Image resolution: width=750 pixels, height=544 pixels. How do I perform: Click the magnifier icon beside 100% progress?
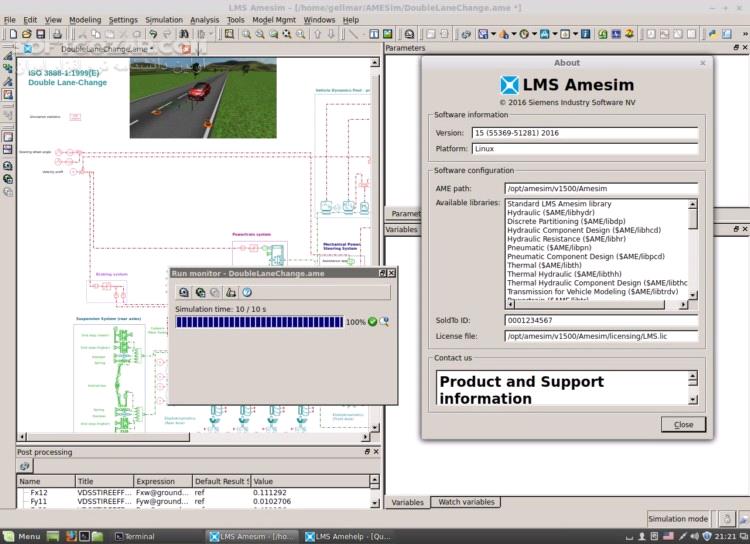click(x=384, y=322)
